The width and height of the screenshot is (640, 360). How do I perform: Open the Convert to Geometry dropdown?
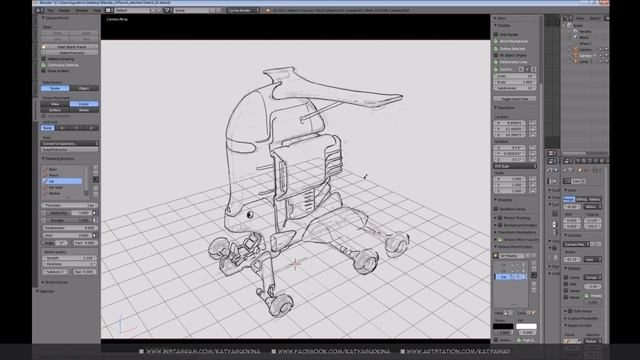point(70,144)
